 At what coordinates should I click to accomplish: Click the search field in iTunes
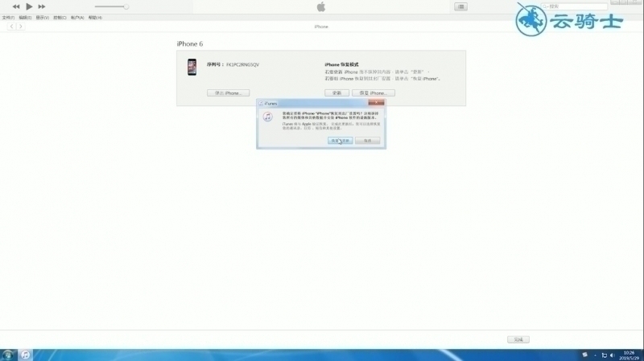point(574,6)
